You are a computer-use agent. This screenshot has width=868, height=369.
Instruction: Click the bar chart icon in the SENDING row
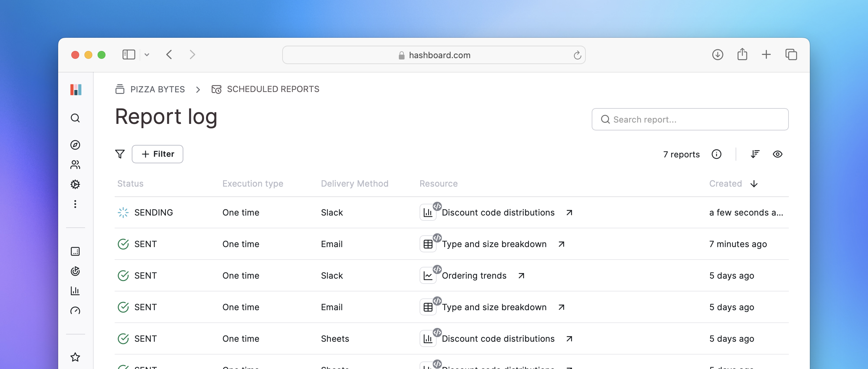pos(428,213)
